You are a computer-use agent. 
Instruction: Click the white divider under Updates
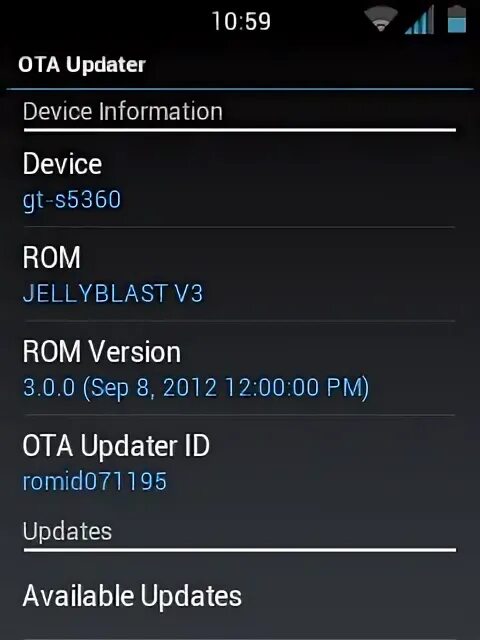tap(240, 550)
